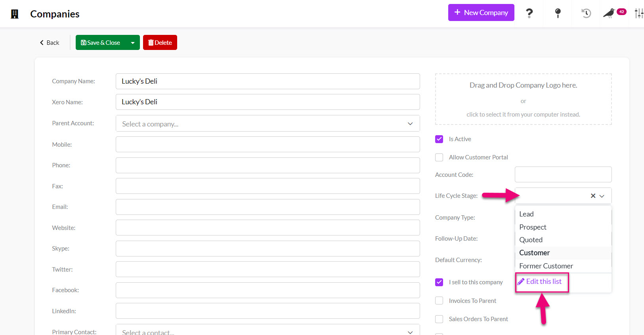644x335 pixels.
Task: Click the red Delete button
Action: click(x=160, y=43)
